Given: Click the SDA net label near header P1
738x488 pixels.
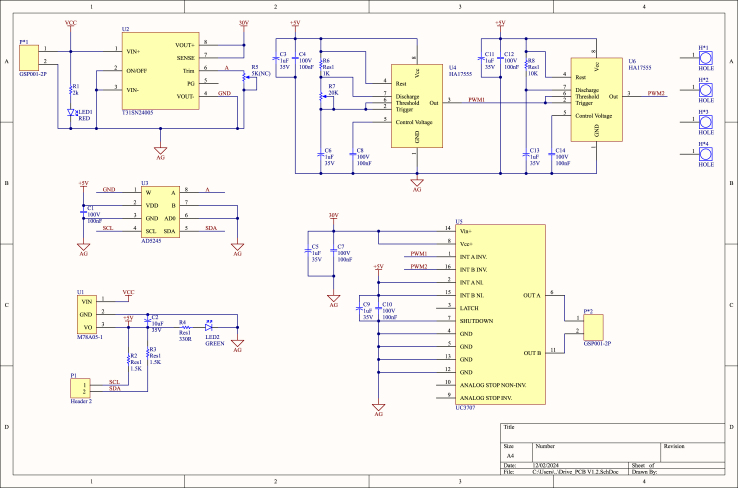Looking at the screenshot, I should [115, 388].
